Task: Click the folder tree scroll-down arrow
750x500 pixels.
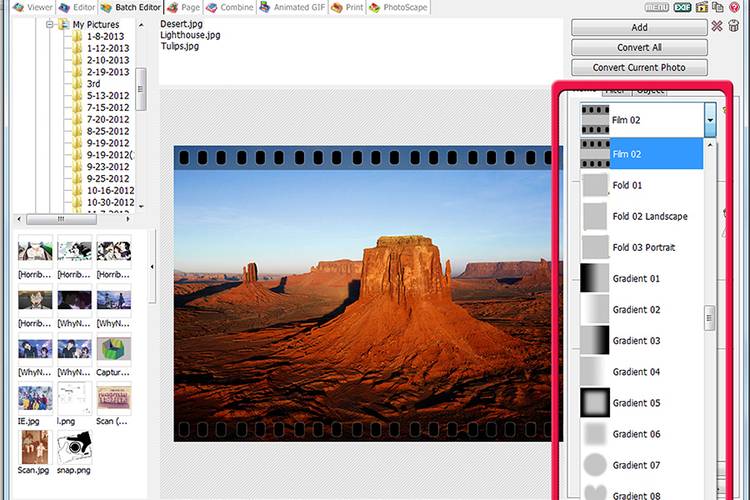Action: (x=141, y=206)
